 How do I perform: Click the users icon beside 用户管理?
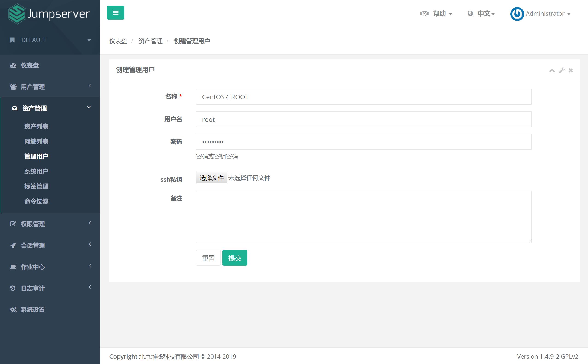[x=13, y=87]
